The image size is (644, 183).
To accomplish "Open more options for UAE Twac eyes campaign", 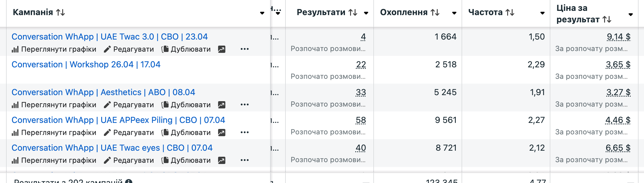I will click(245, 160).
